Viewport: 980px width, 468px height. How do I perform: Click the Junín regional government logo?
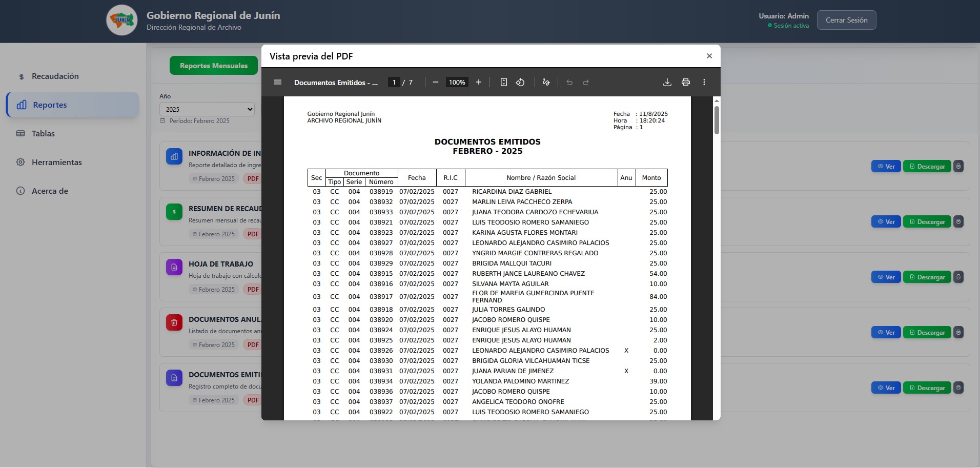click(x=122, y=21)
